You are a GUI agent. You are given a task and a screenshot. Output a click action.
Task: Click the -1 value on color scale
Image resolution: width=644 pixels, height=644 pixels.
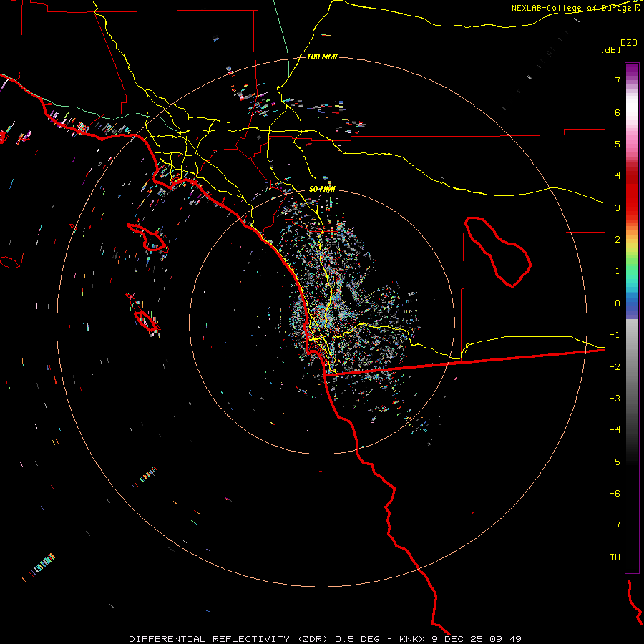(615, 335)
